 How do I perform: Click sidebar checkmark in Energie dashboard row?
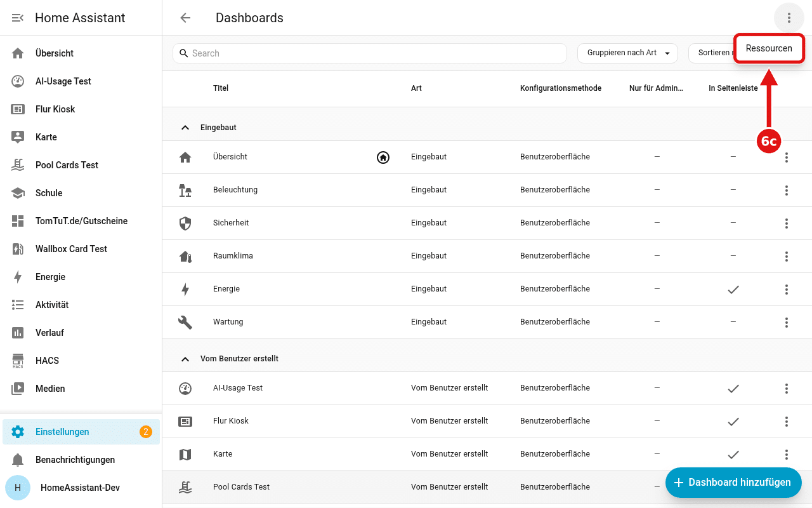(733, 290)
